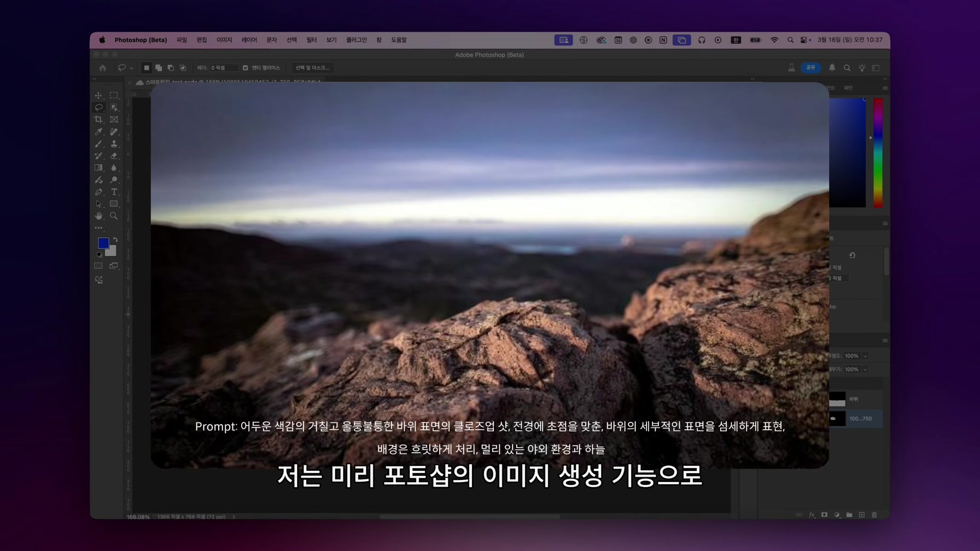
Task: Open the layers panel options menu
Action: click(x=885, y=341)
